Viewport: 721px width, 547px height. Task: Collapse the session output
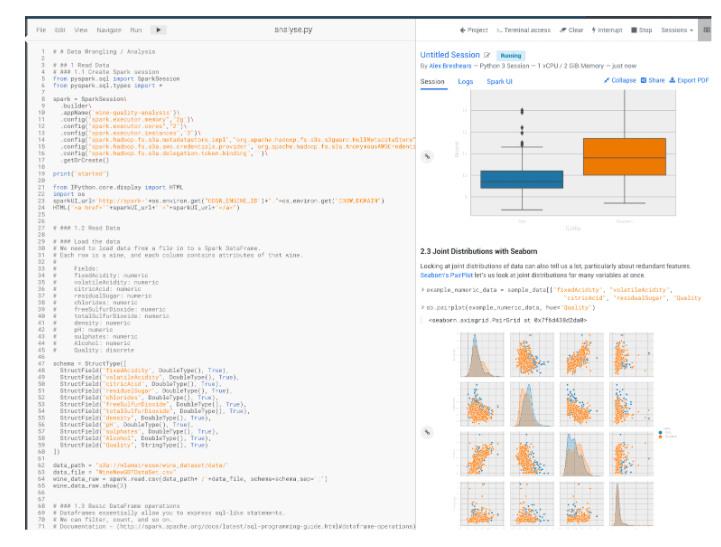click(x=620, y=80)
